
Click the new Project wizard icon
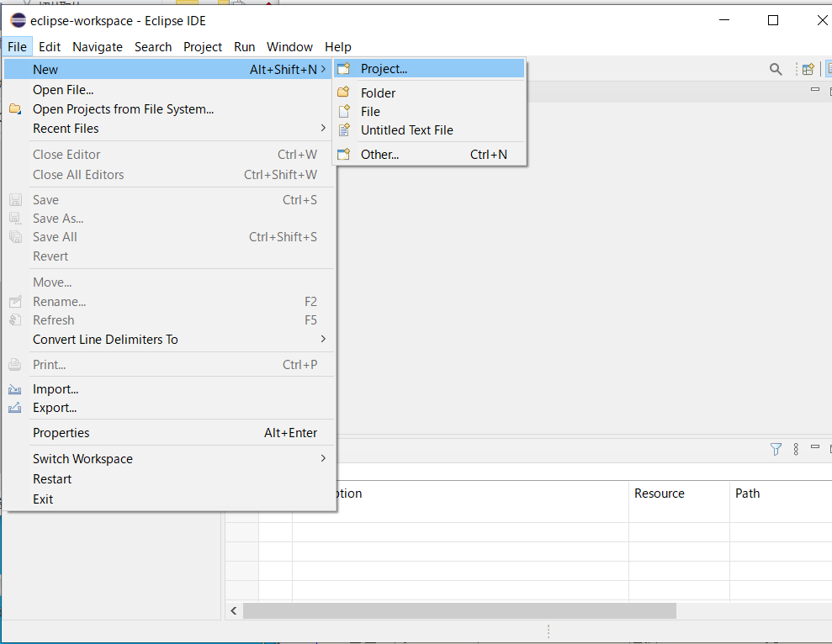pos(344,68)
